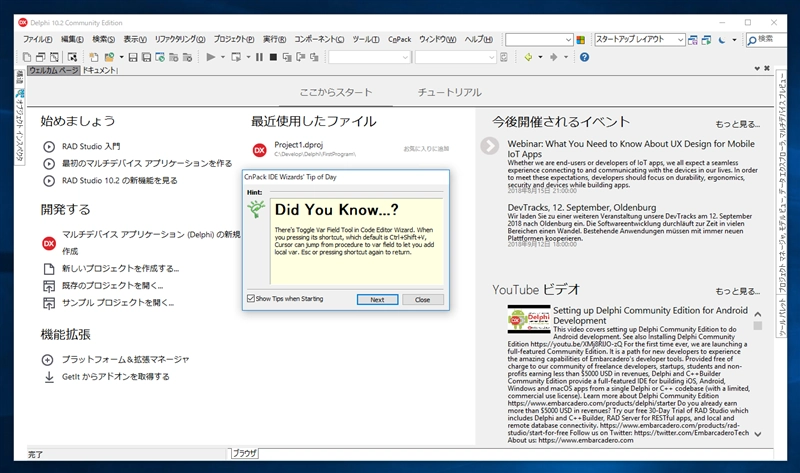This screenshot has height=473, width=800.
Task: Click the refresh icon beside second combo box
Action: pos(504,57)
